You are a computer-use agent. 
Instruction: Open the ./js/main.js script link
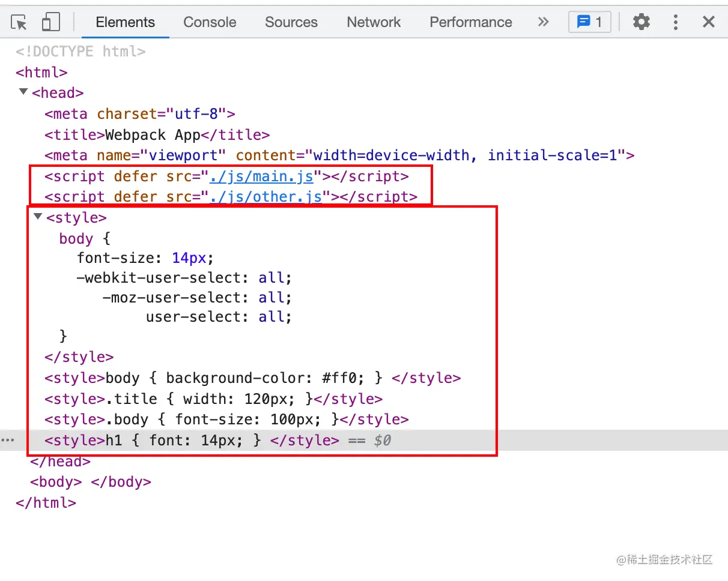pyautogui.click(x=261, y=176)
